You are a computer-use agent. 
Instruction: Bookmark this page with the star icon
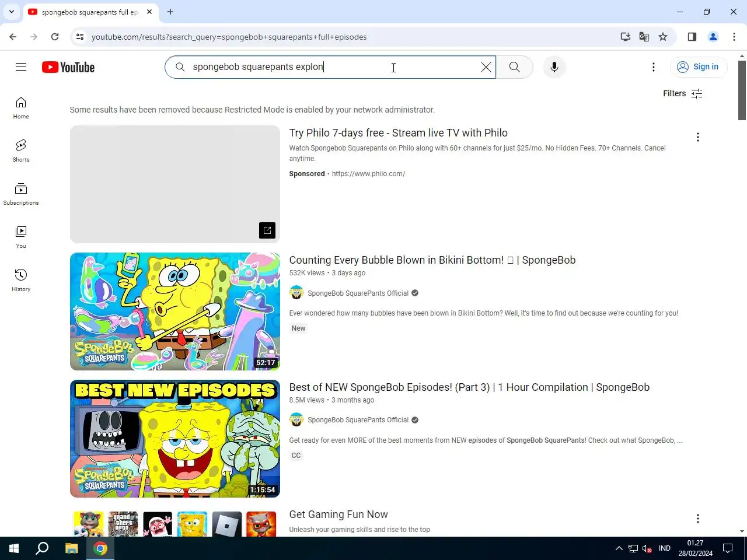tap(663, 37)
